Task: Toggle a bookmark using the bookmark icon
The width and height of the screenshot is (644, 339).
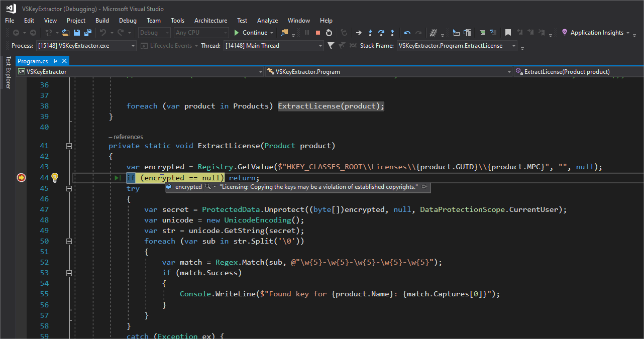Action: (x=508, y=33)
